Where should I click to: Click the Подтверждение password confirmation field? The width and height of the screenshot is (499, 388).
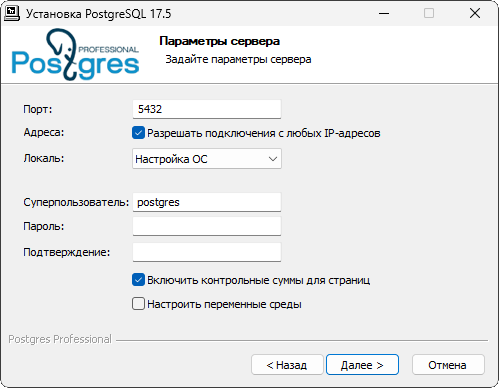[x=207, y=252]
